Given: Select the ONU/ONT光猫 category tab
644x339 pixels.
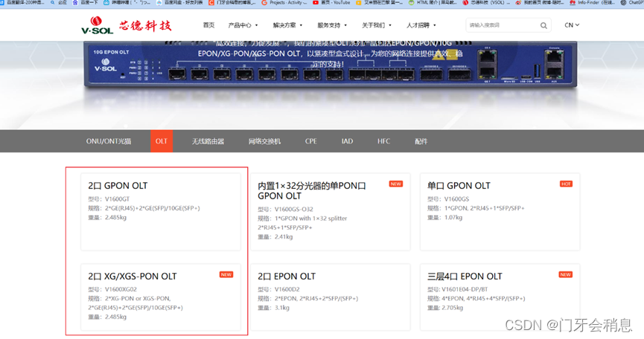Looking at the screenshot, I should (x=109, y=141).
